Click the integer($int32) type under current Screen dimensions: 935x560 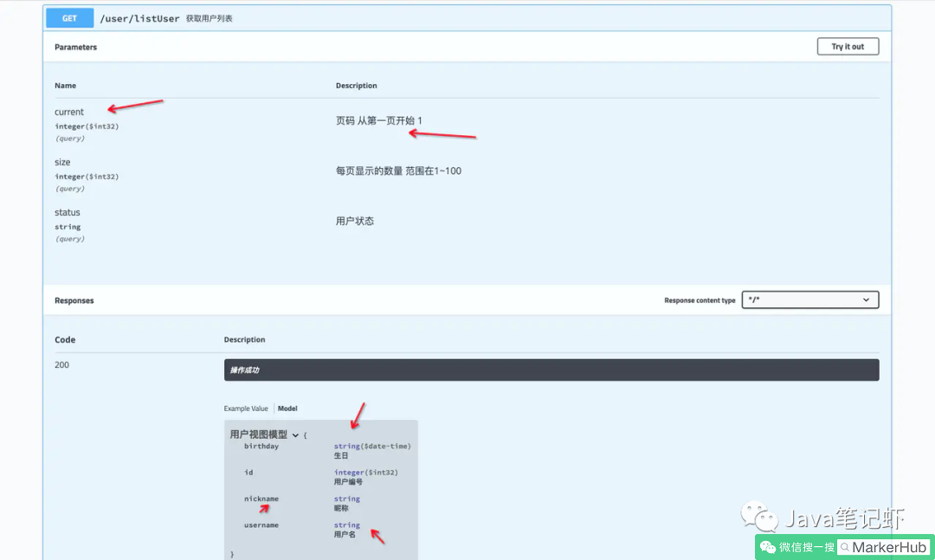87,126
